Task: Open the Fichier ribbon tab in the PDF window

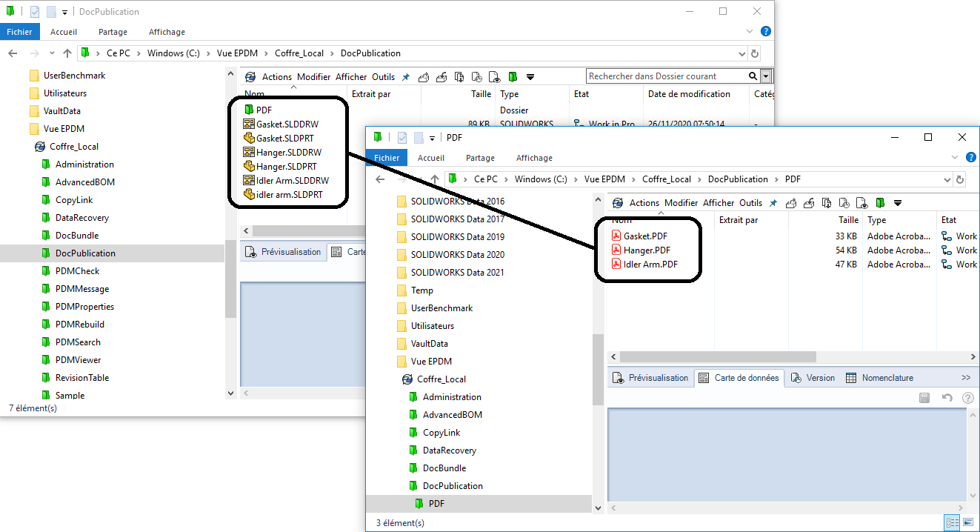Action: coord(387,158)
